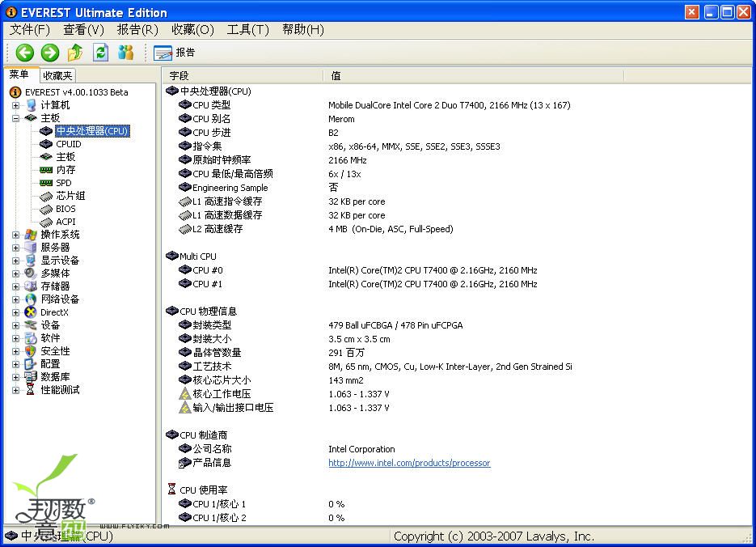Click the Up level arrow toolbar icon
756x547 pixels.
pyautogui.click(x=75, y=53)
